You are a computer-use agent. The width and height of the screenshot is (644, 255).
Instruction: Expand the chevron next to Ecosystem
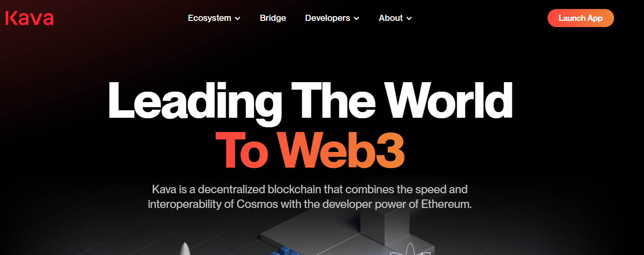point(237,19)
